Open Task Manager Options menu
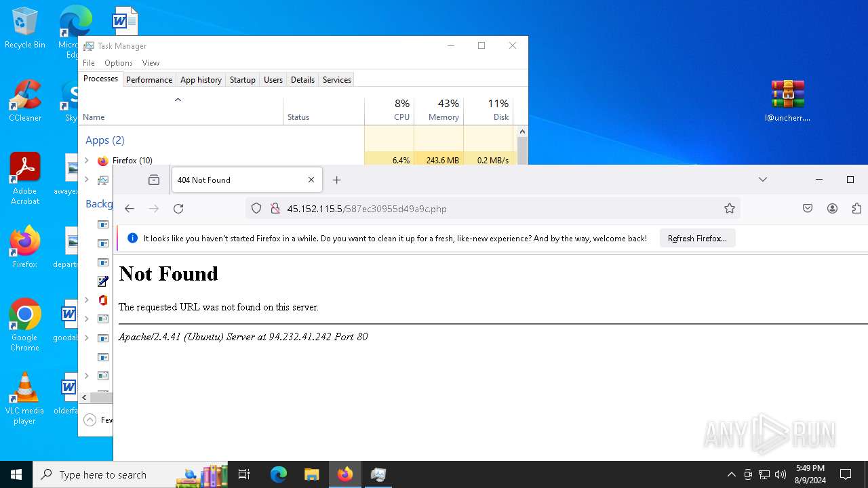This screenshot has height=488, width=868. tap(119, 63)
